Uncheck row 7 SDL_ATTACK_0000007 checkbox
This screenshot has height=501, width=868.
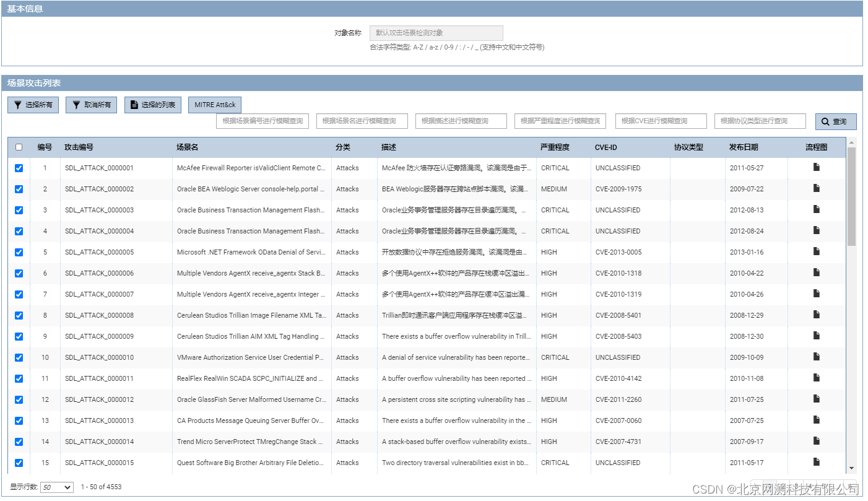pyautogui.click(x=19, y=294)
